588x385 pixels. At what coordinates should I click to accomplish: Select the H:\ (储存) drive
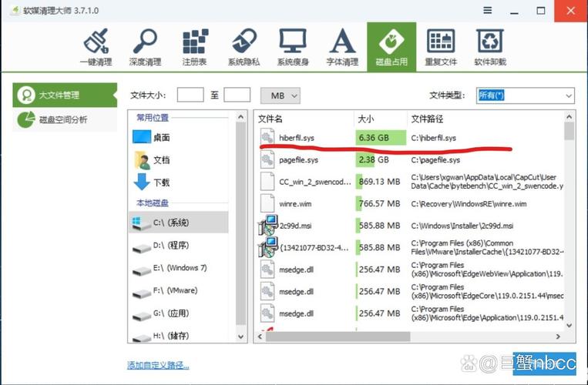pos(178,335)
